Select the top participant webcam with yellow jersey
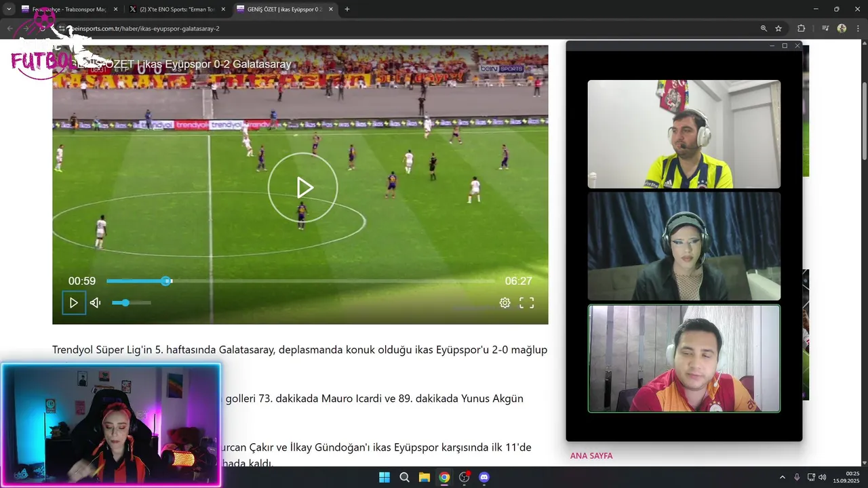 (x=684, y=134)
